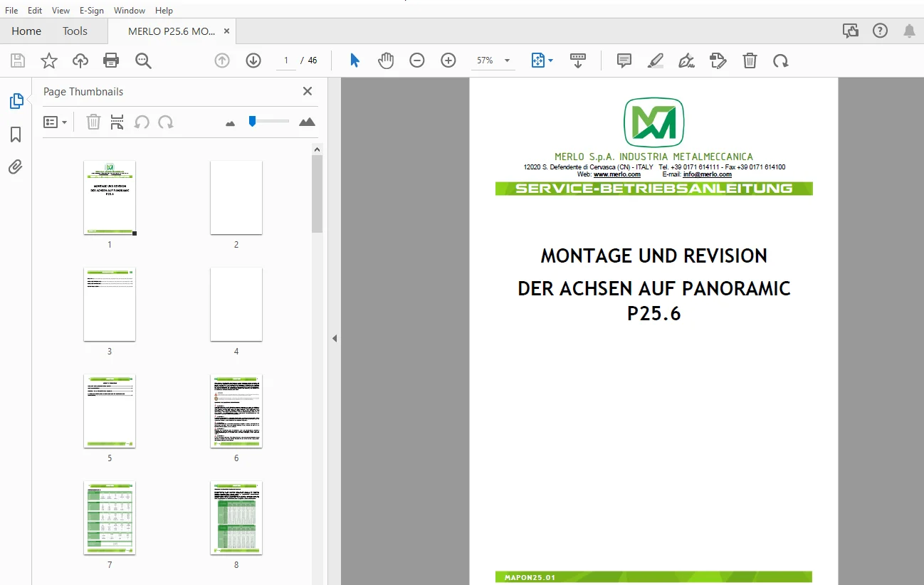
Task: Open the Edit menu
Action: tap(35, 11)
